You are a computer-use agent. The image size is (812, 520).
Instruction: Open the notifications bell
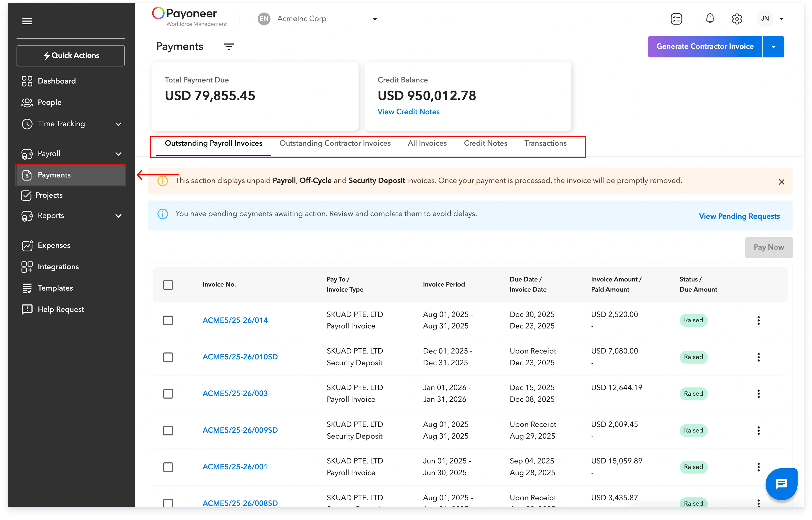[x=710, y=19]
